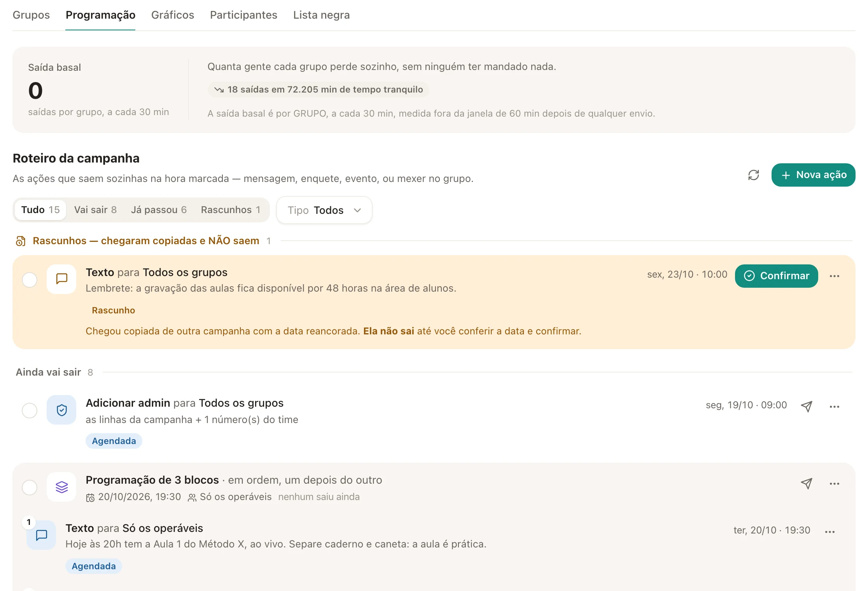Click the 18 saídas em 72.205 min chip
The height and width of the screenshot is (591, 868).
[x=318, y=90]
